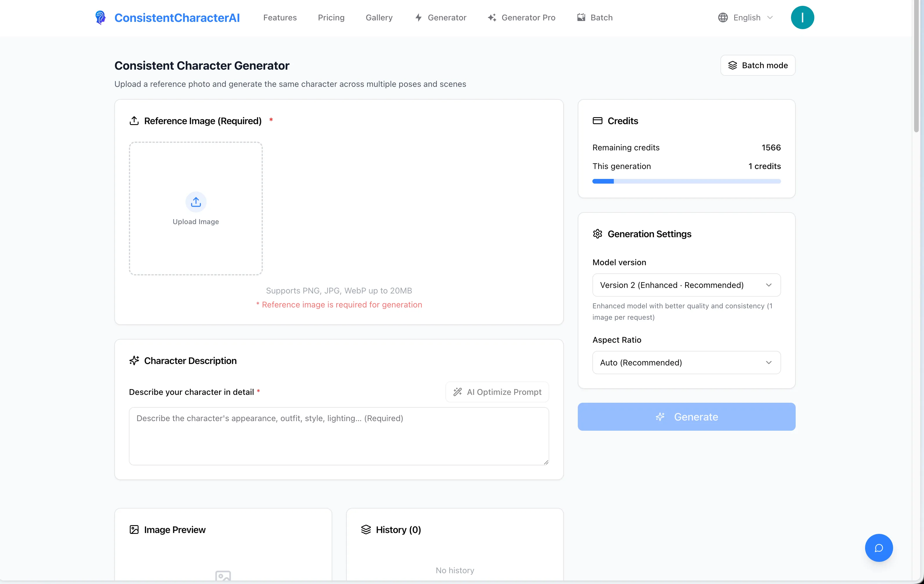Click the History layers icon

pos(366,530)
